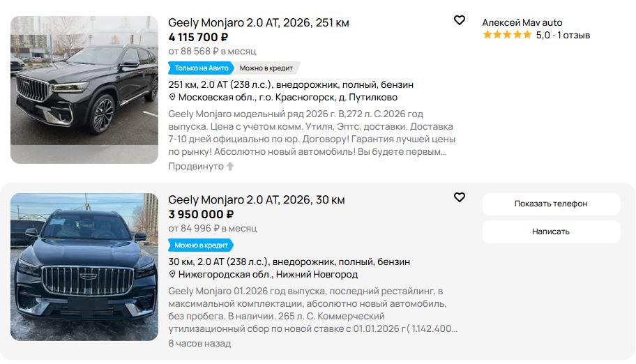Click the five-star seller rating
This screenshot has width=636, height=364.
point(507,35)
